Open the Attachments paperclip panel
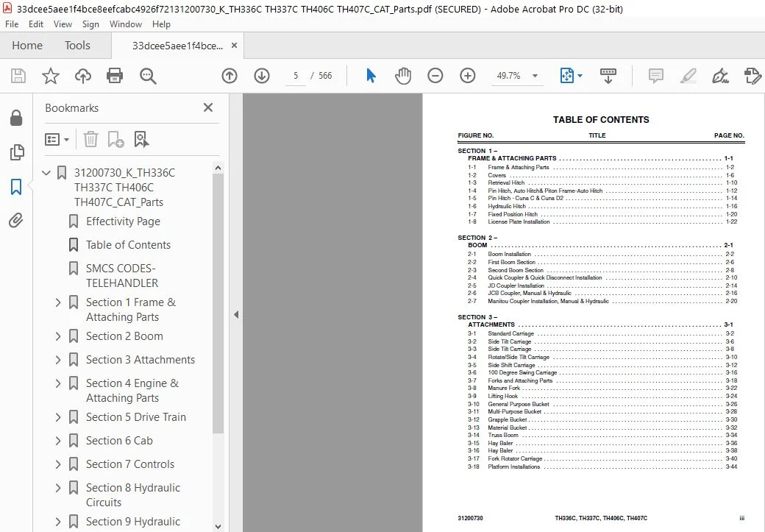Screen dimensions: 765x532 pos(16,221)
